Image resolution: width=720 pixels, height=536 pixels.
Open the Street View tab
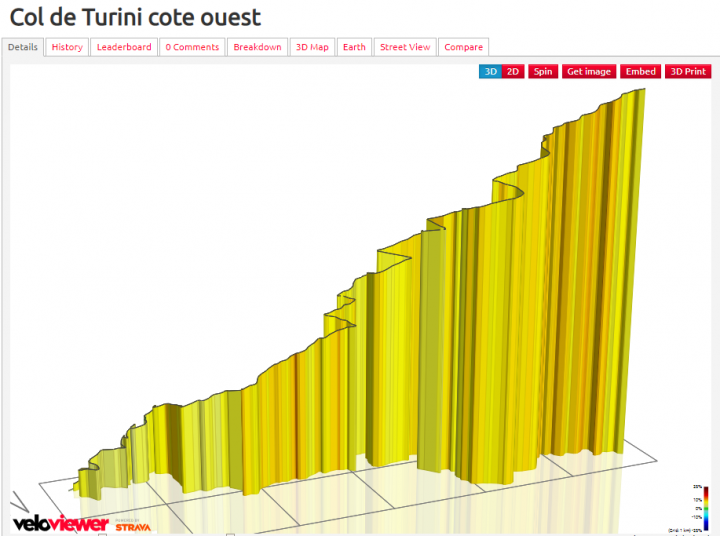coord(405,47)
